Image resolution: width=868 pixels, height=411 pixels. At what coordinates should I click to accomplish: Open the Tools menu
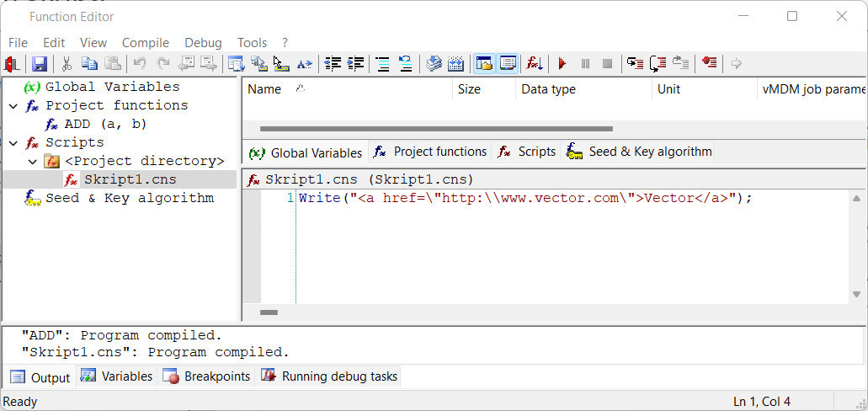coord(252,43)
